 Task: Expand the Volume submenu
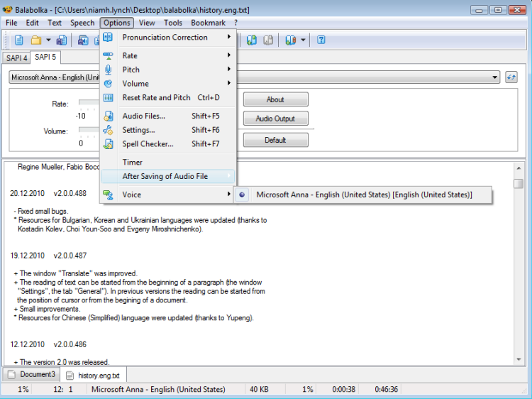tap(229, 83)
